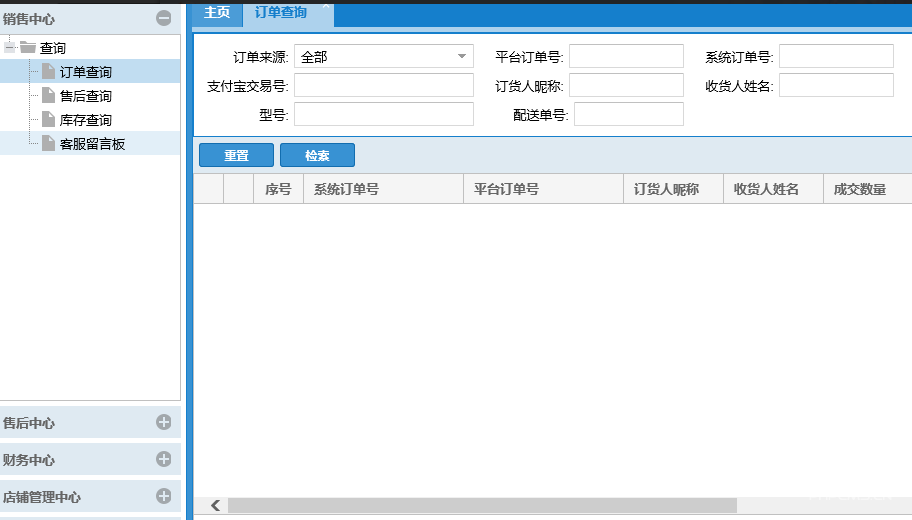The width and height of the screenshot is (912, 520).
Task: Click the 订单来源 combo box showing 全部
Action: click(x=384, y=56)
